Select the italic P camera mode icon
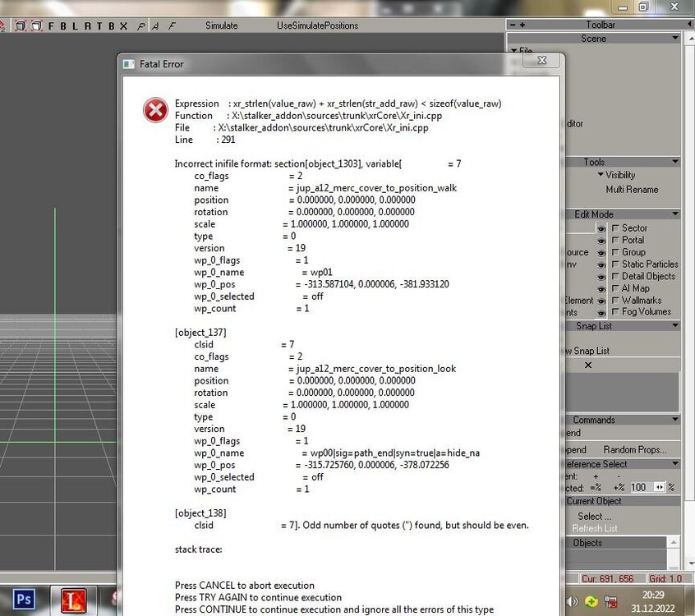The height and width of the screenshot is (616, 695). pos(141,26)
